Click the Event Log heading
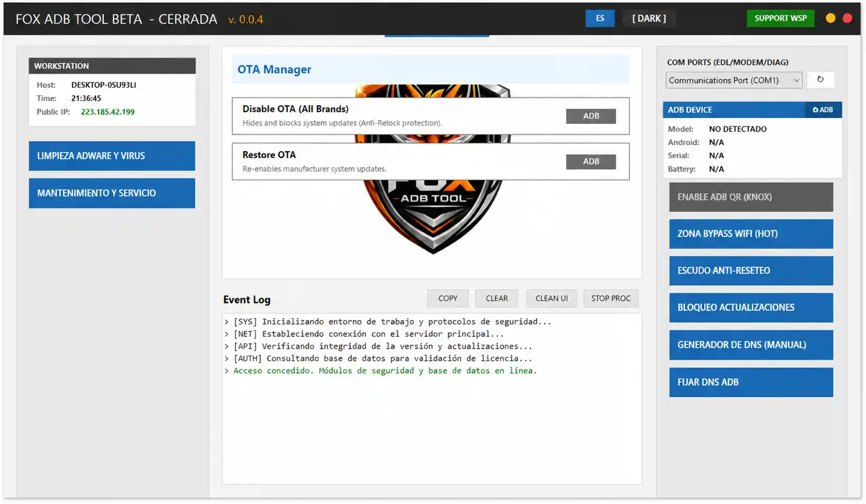Image resolution: width=866 pixels, height=504 pixels. (x=247, y=300)
